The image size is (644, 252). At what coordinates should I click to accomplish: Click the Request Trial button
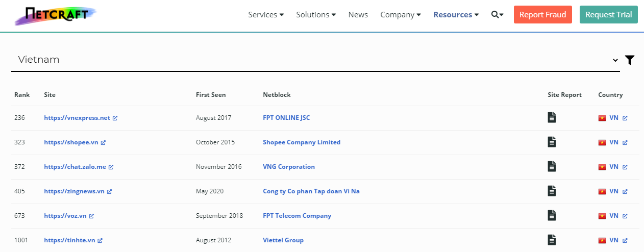point(608,15)
